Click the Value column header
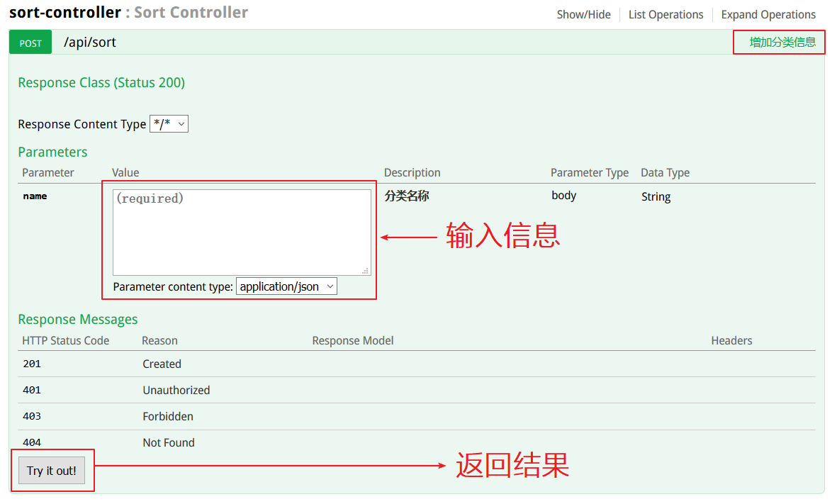837x504 pixels. [125, 172]
